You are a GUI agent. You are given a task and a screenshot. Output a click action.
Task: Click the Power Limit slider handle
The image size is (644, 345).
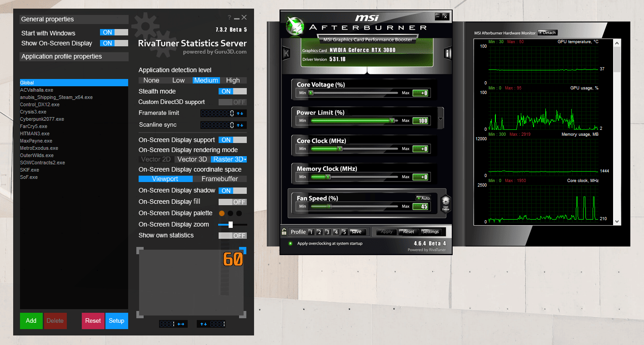click(392, 121)
